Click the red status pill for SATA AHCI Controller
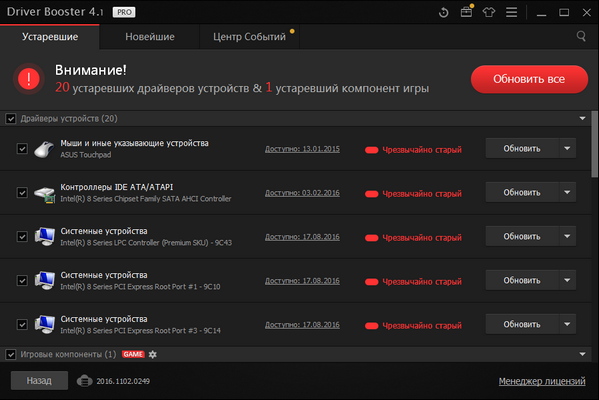This screenshot has height=400, width=599. [371, 194]
